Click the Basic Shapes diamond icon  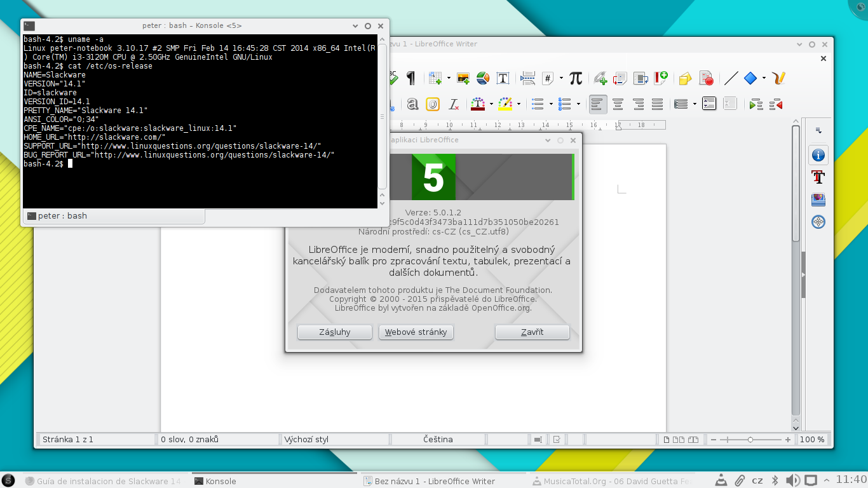(750, 78)
